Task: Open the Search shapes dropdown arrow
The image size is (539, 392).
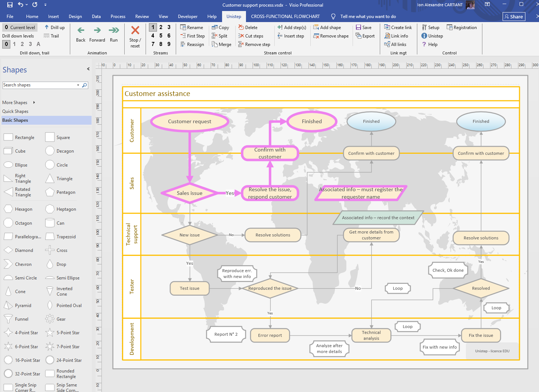Action: (78, 85)
